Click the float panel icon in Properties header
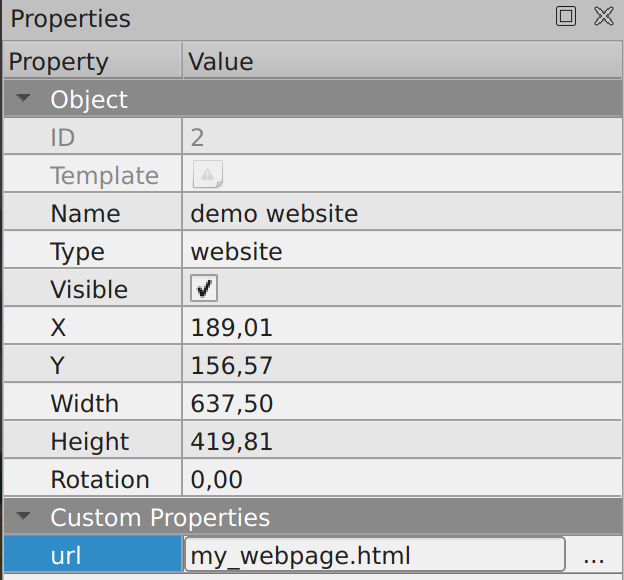Screen dimensions: 624x580 point(566,16)
